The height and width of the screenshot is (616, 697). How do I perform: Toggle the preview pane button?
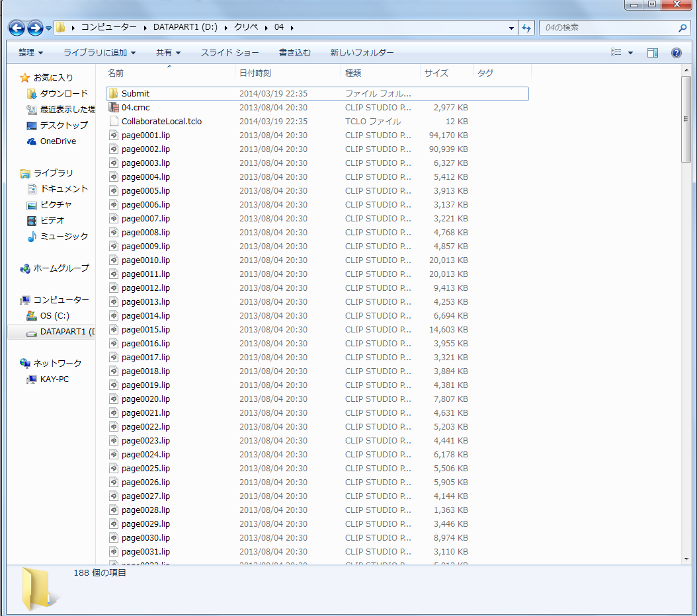point(653,53)
